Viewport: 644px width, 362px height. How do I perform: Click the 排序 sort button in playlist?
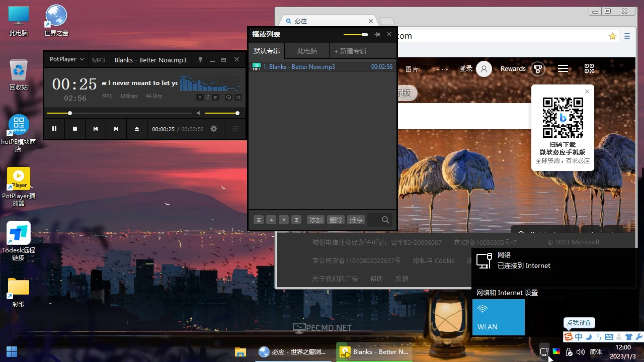(x=356, y=220)
